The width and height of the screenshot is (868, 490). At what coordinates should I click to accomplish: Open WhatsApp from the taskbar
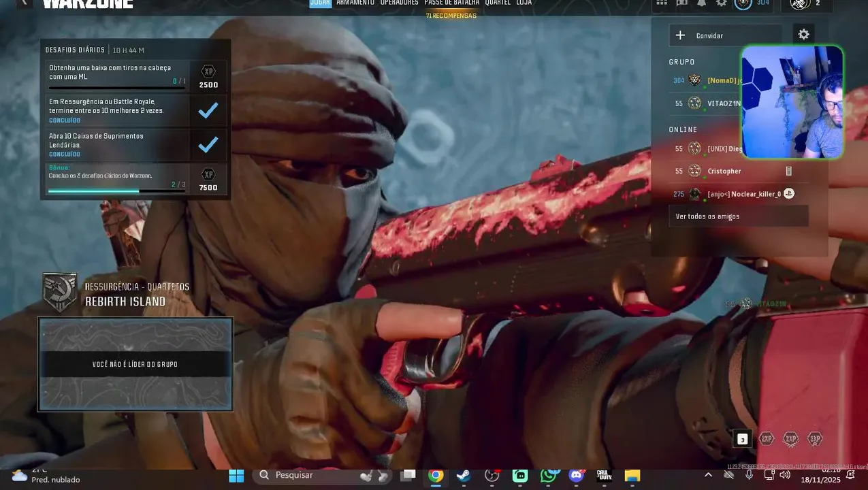(x=548, y=476)
